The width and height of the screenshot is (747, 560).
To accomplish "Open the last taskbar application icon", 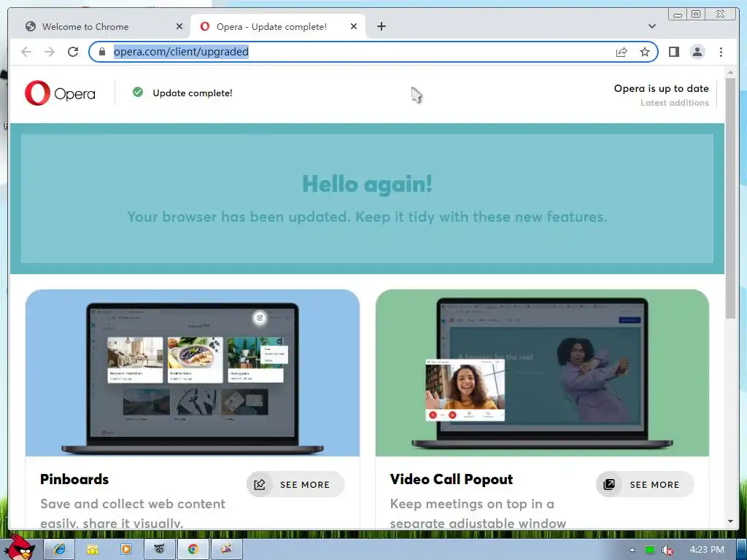I will (227, 550).
